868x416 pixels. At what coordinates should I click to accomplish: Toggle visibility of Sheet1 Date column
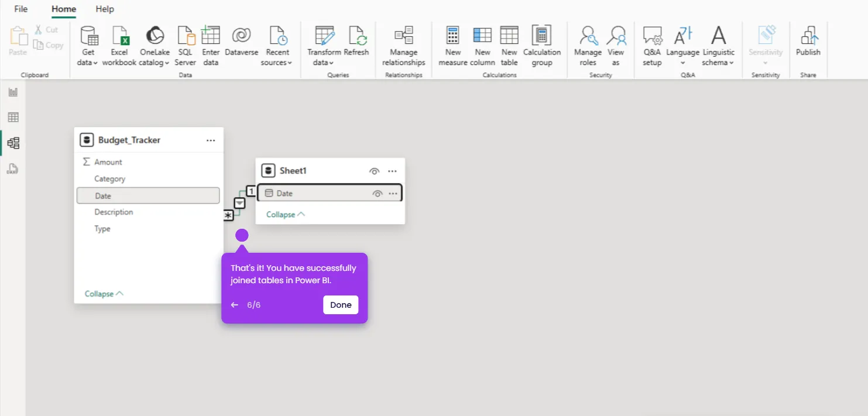377,193
